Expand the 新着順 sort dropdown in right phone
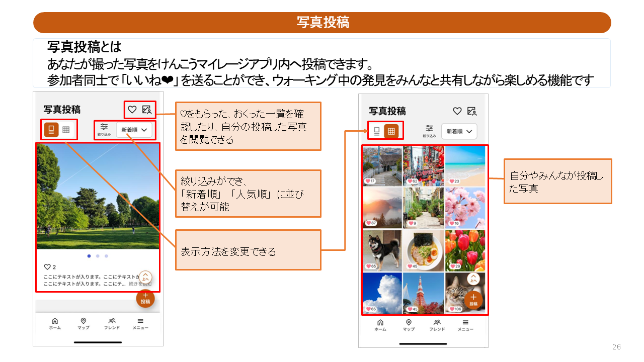This screenshot has height=362, width=644. click(x=459, y=131)
